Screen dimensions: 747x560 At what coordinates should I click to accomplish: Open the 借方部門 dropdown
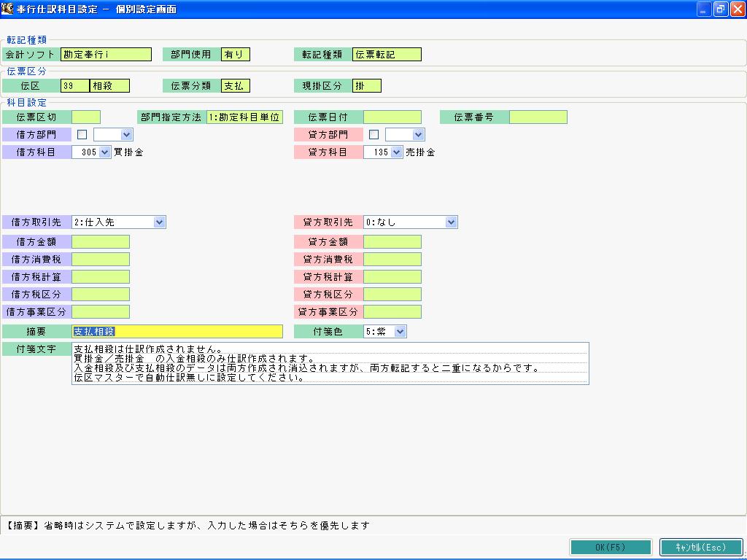pos(126,135)
